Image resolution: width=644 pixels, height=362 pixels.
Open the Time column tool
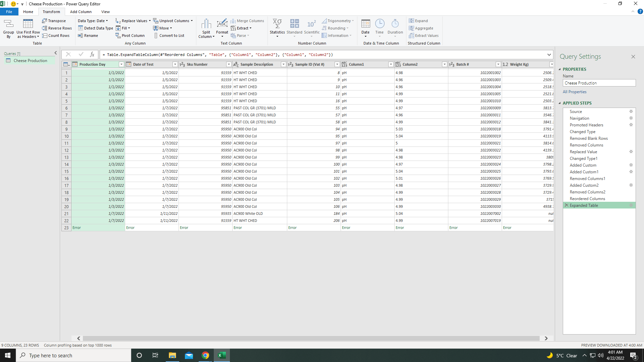tap(380, 28)
